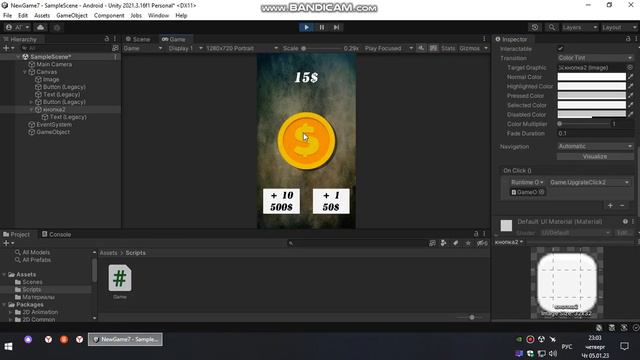Select the Project tab
The image size is (640, 360).
point(17,234)
